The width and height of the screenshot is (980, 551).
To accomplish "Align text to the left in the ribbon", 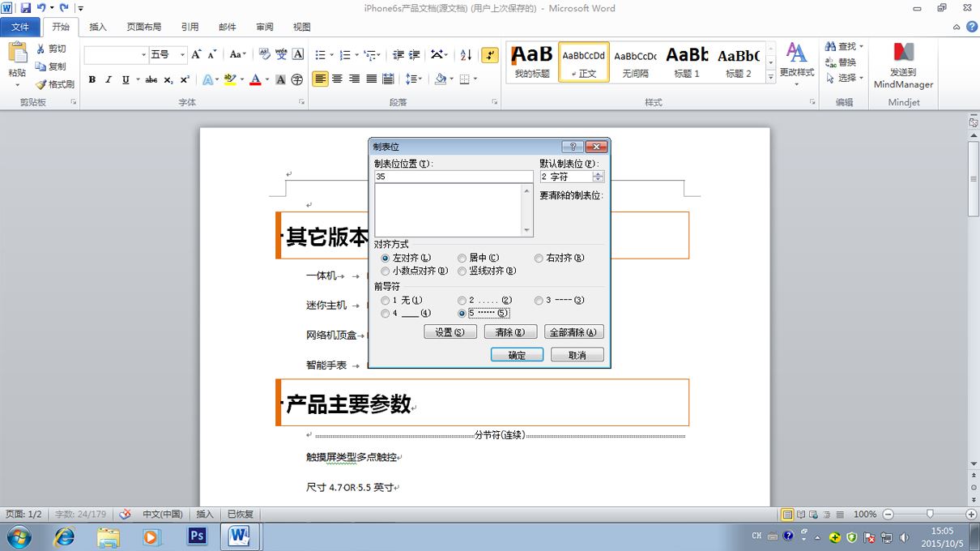I will pos(320,79).
